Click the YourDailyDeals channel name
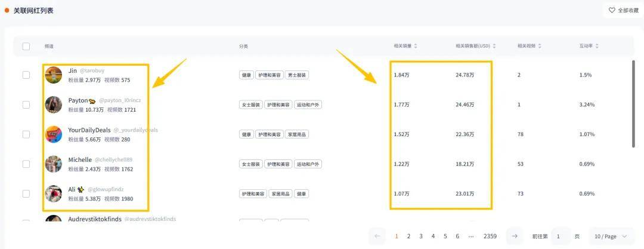This screenshot has width=644, height=249. pyautogui.click(x=89, y=130)
